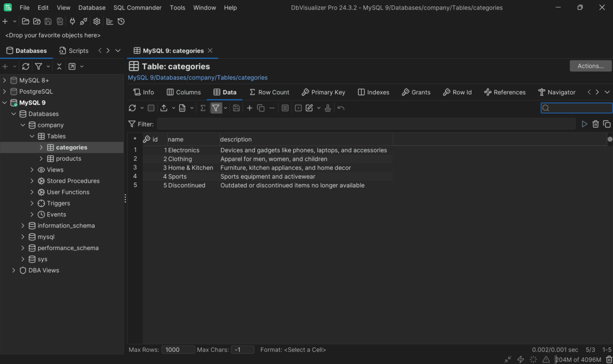Open the MySQL 9/Databases/company/Tables/categories path link
The height and width of the screenshot is (364, 613).
point(198,78)
